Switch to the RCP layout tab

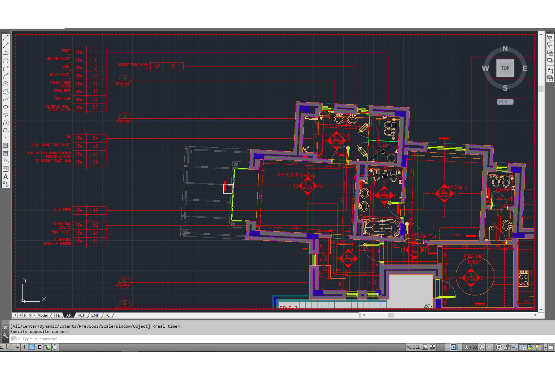[x=81, y=315]
